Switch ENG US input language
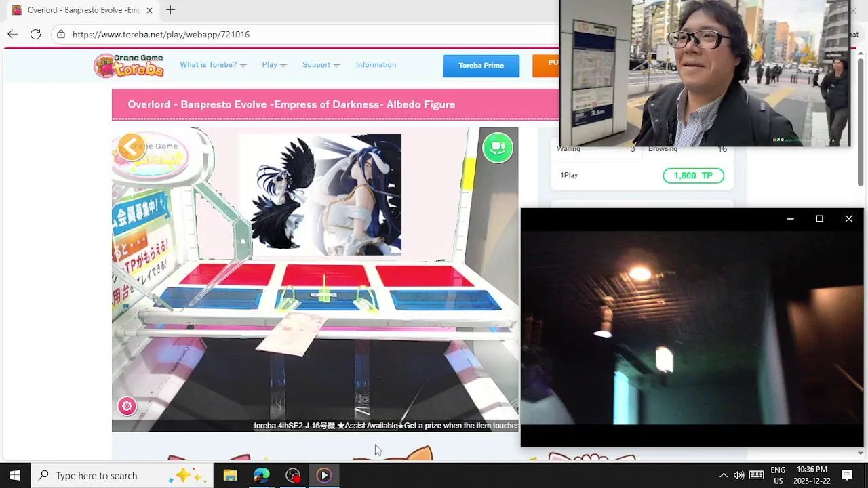The width and height of the screenshot is (868, 488). pos(778,475)
